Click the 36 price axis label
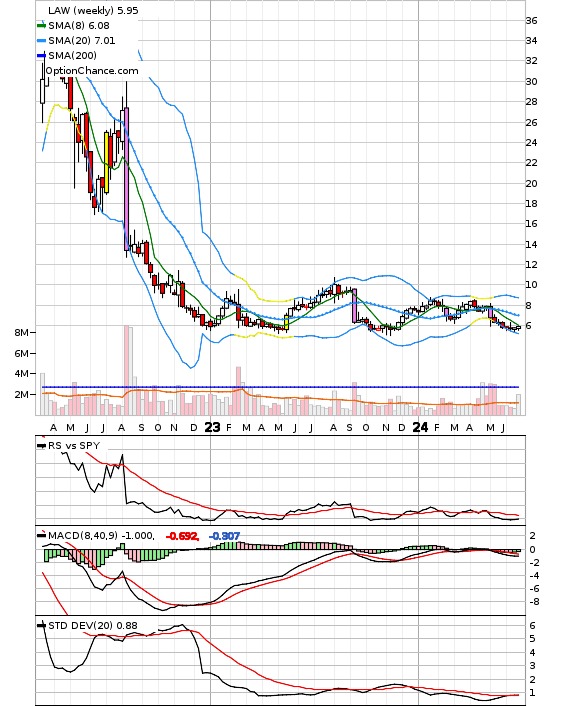The image size is (566, 706). [531, 21]
